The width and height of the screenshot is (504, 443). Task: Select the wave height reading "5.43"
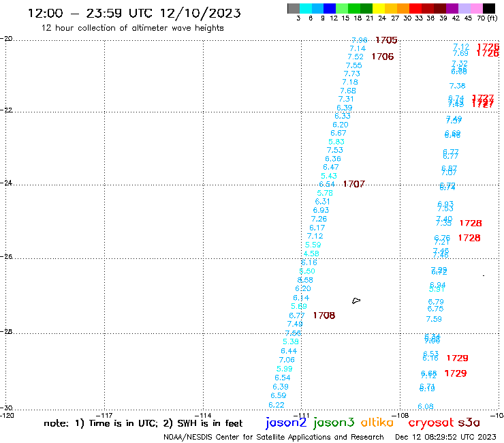[329, 176]
